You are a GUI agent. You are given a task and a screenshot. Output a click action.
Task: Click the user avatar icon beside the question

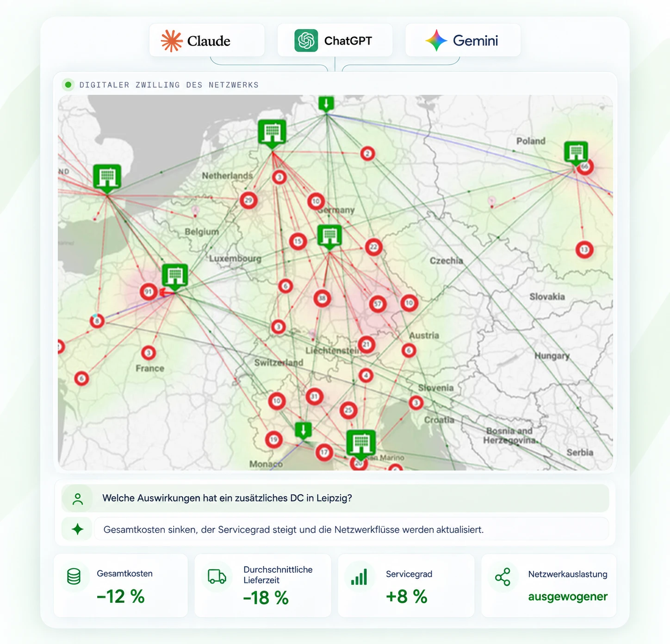click(x=78, y=498)
